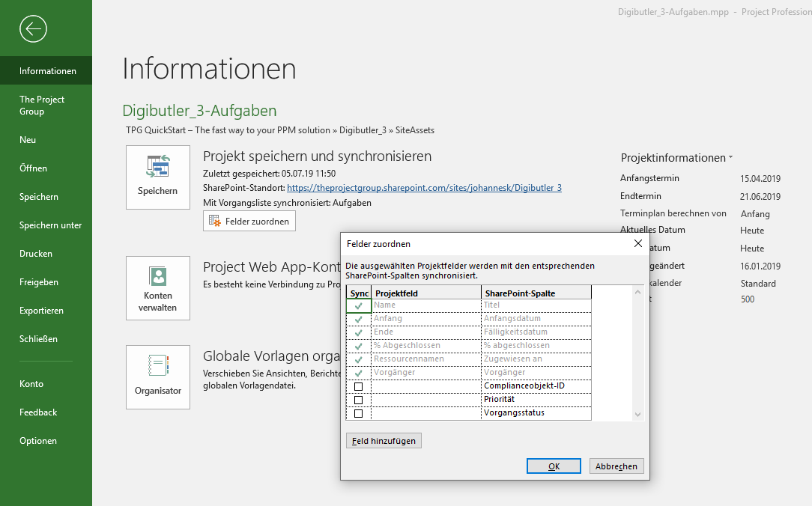Screen dimensions: 812x506
Task: Enable sync for Complianceobjekt-ID
Action: click(x=358, y=386)
